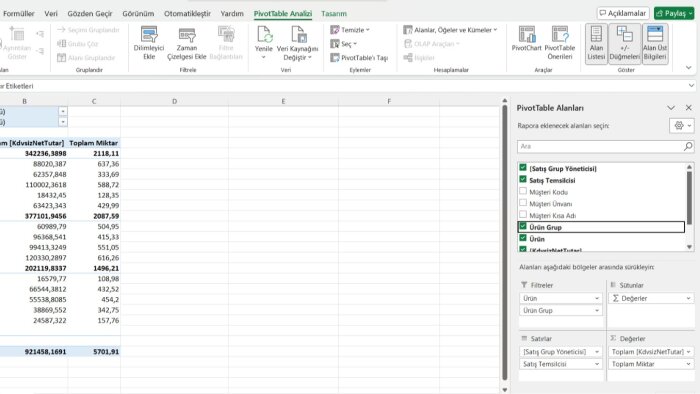Viewport: 700px width, 394px height.
Task: Uncheck the Satış Temsilcisi field
Action: (523, 179)
